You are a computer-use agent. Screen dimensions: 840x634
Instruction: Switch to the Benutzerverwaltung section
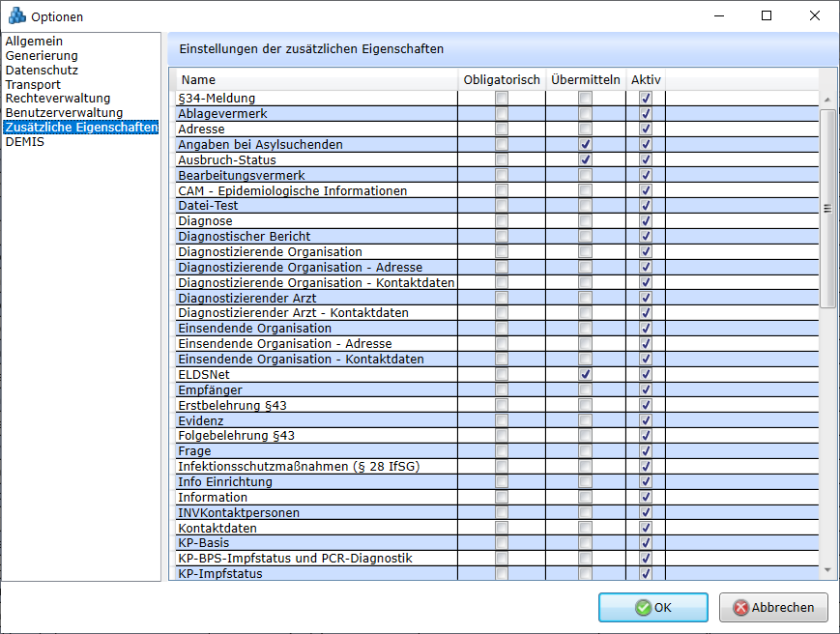[x=64, y=113]
